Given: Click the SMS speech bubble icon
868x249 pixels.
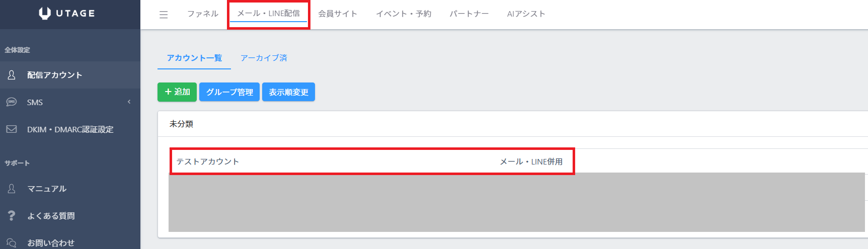Looking at the screenshot, I should point(12,102).
